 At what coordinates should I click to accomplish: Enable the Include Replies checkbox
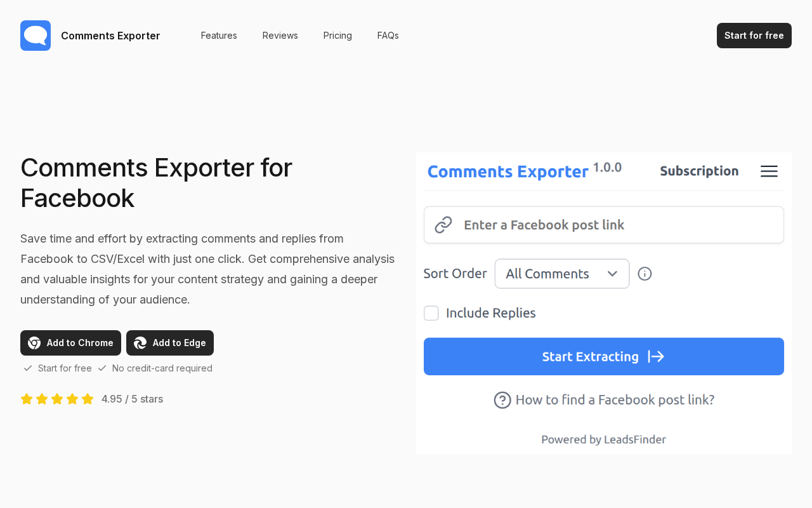click(431, 313)
